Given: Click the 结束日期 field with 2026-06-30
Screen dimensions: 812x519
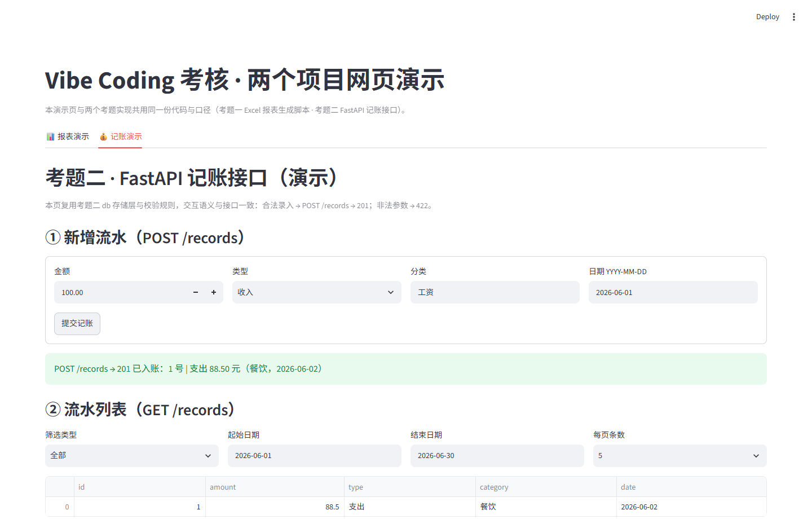Looking at the screenshot, I should click(497, 455).
